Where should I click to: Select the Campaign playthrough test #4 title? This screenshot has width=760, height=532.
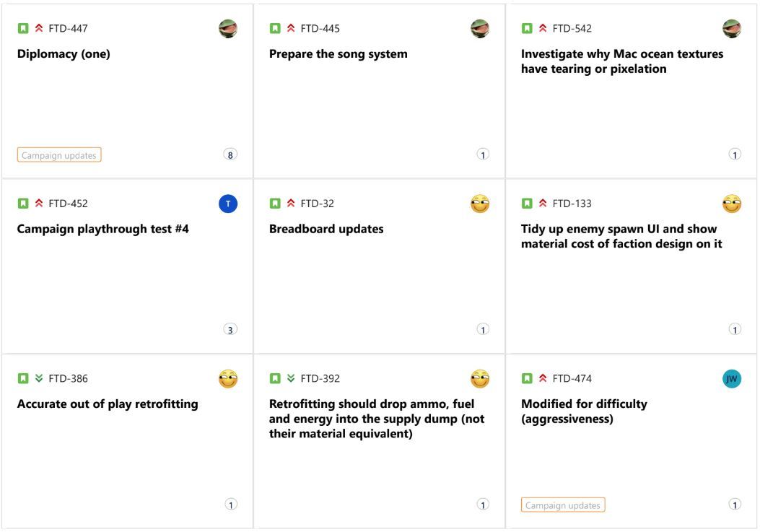click(x=102, y=229)
